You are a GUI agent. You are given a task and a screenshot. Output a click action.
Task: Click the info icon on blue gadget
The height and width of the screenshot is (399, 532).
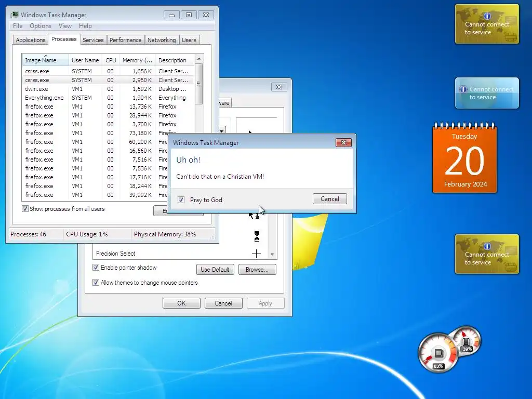click(463, 89)
